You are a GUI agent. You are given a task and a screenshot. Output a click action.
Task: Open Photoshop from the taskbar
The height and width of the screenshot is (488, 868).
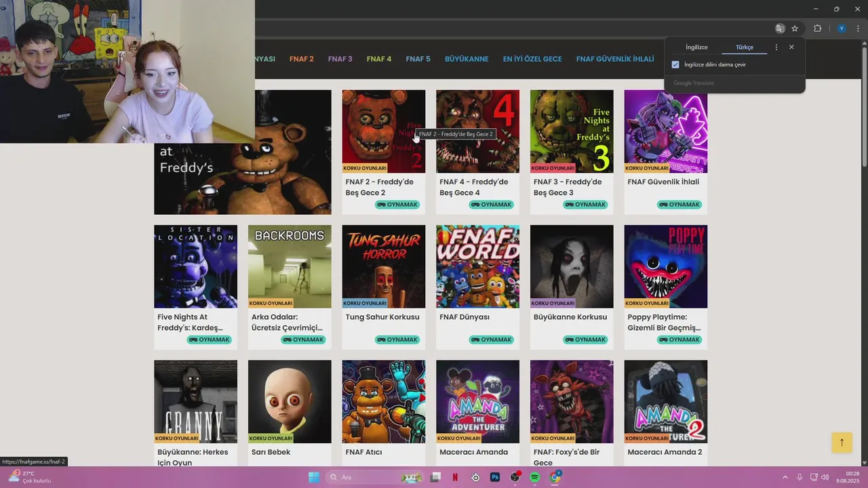click(495, 477)
